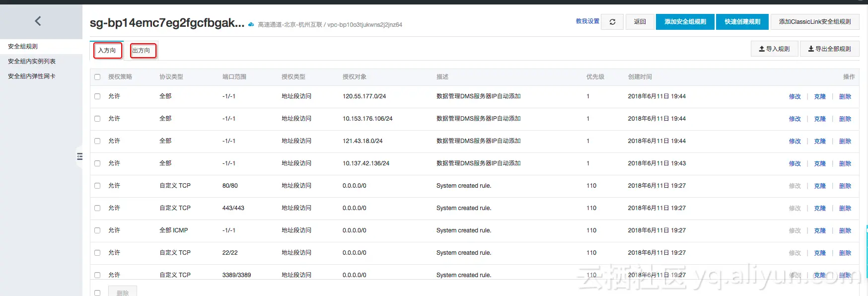
Task: Open 安全组内实例列表 in the sidebar
Action: (x=32, y=62)
